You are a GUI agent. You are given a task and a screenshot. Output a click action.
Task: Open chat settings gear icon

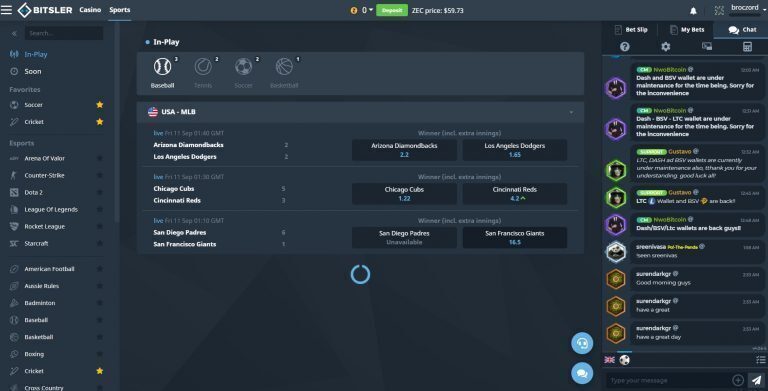665,47
